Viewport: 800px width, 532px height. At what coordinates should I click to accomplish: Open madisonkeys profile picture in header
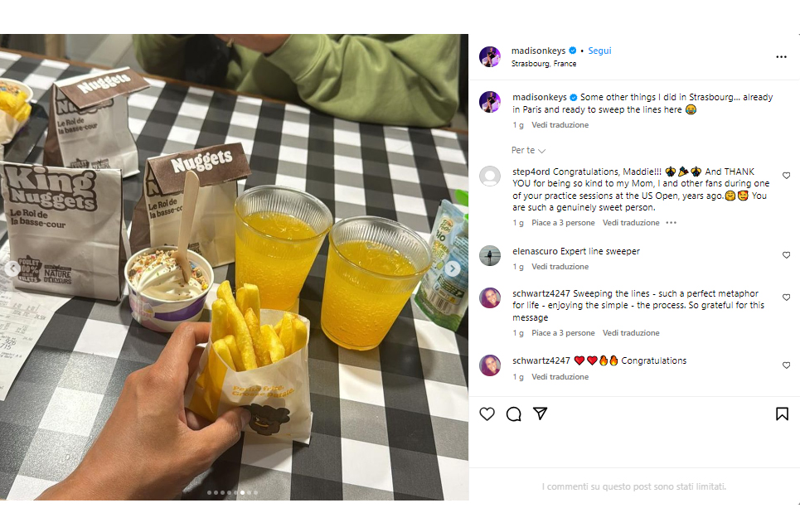[x=490, y=56]
